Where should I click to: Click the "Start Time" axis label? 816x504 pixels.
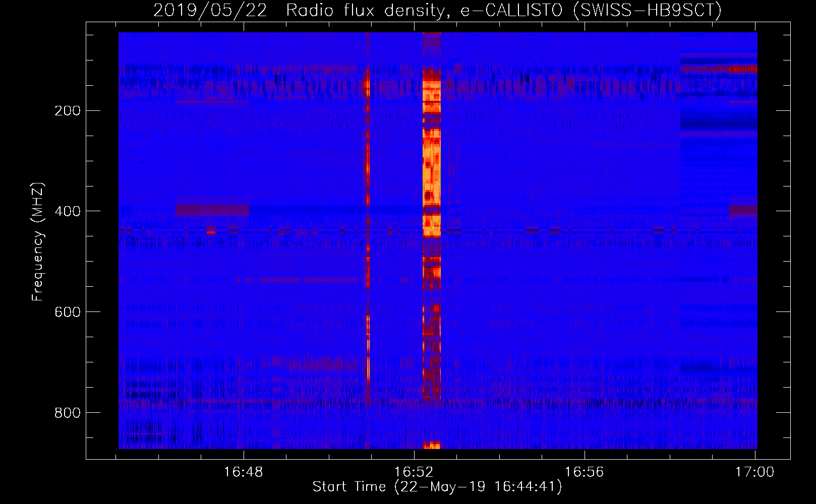click(437, 487)
